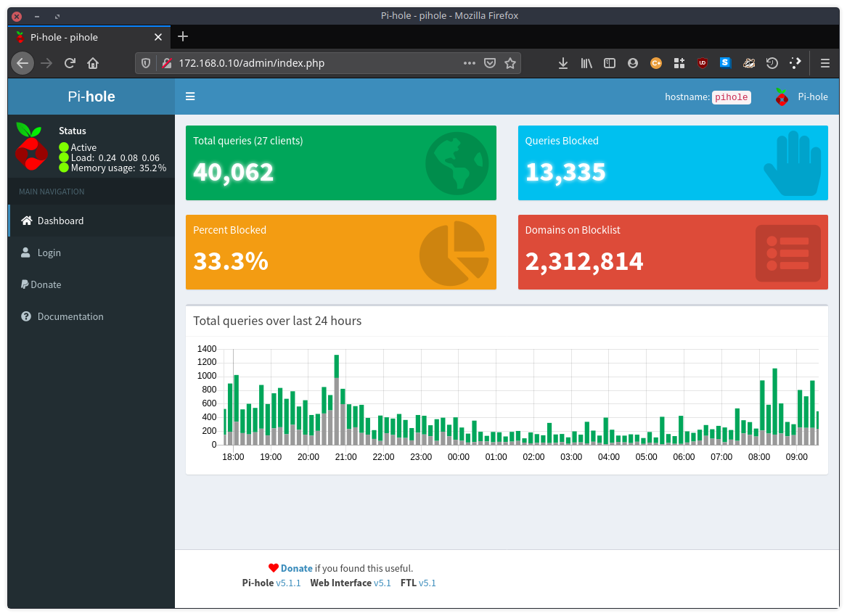The image size is (847, 616).
Task: Click the Queries Blocked hand icon
Action: (x=793, y=163)
